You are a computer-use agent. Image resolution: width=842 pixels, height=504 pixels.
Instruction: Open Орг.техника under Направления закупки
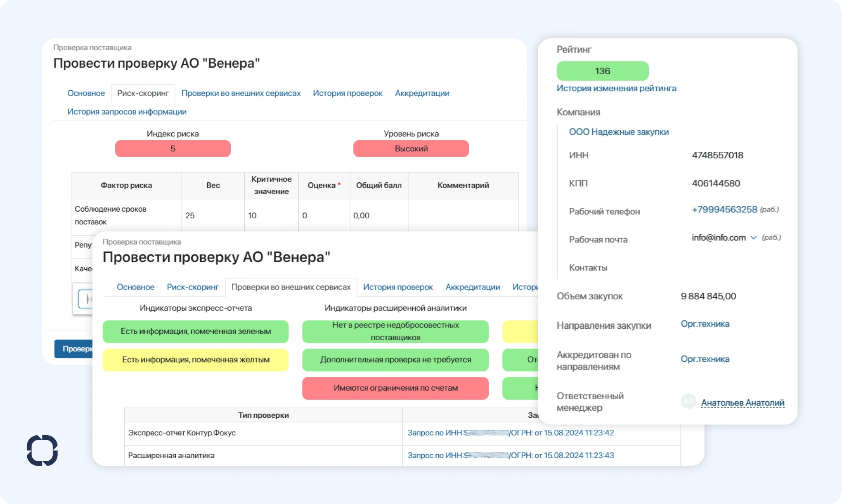point(705,324)
